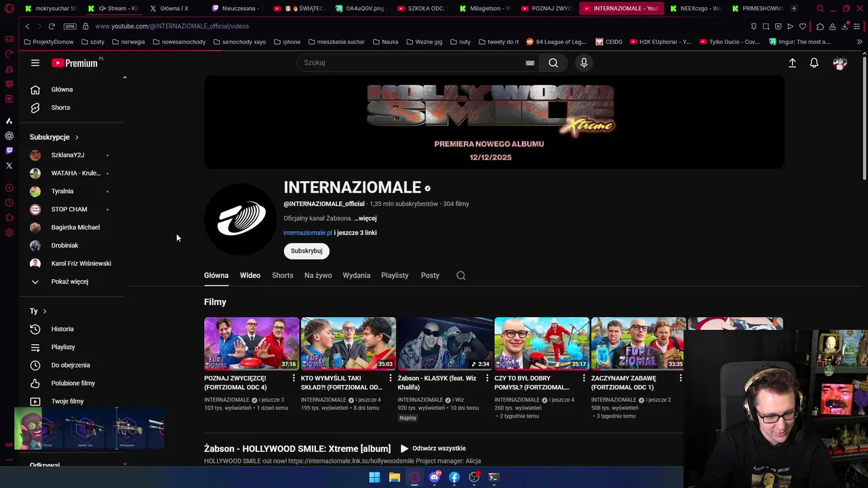
Task: Open options menu for Żabson - KLASYK video
Action: (x=487, y=378)
